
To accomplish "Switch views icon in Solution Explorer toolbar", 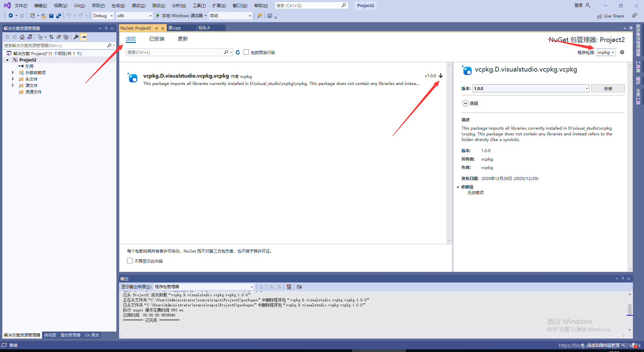I will click(x=30, y=37).
